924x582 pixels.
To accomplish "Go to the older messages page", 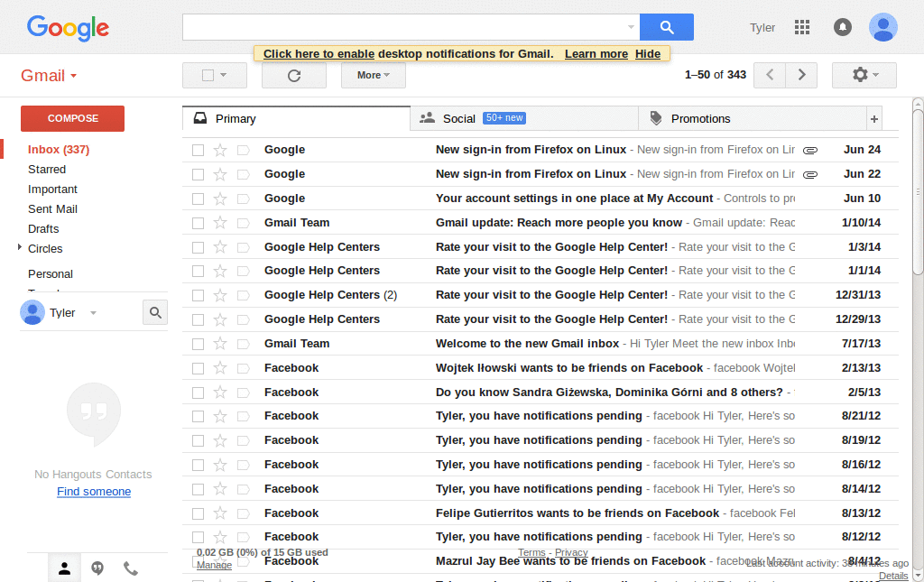I will [x=801, y=75].
